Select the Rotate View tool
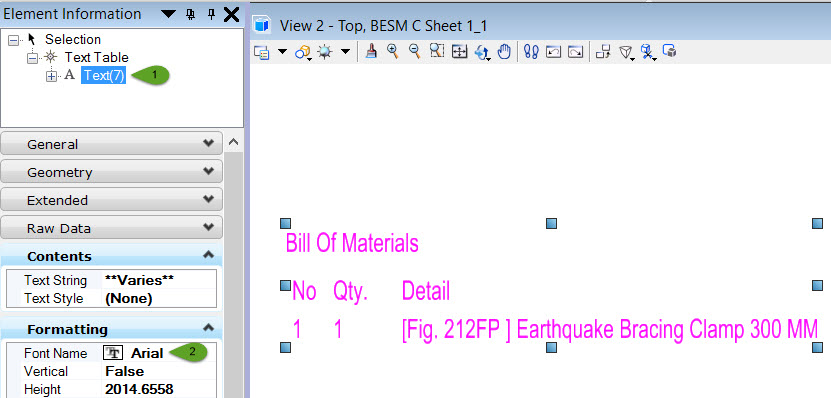Screen dimensions: 831x398 point(482,52)
